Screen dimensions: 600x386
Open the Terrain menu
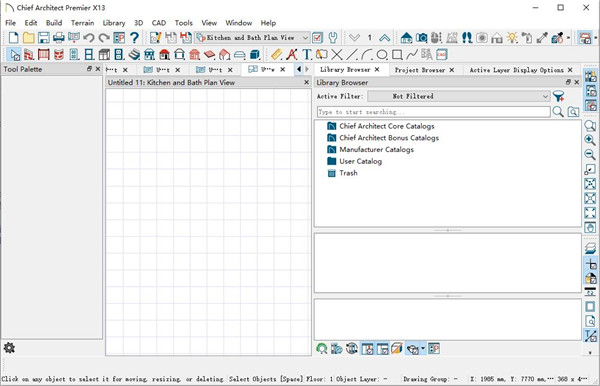[82, 23]
